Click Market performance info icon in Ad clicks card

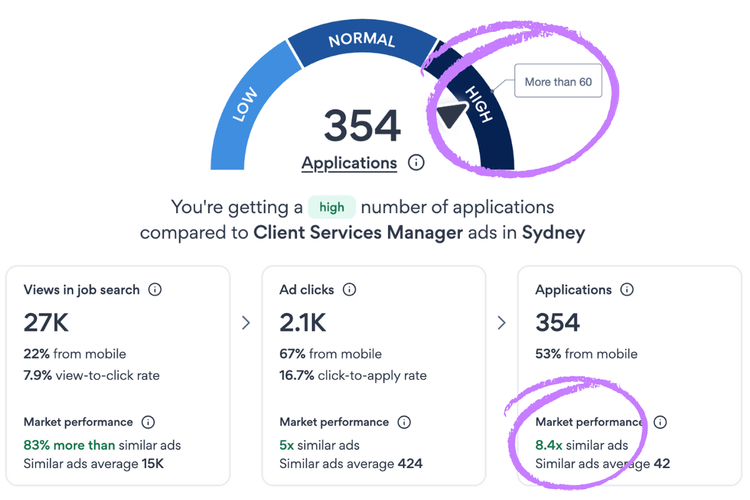(x=405, y=422)
